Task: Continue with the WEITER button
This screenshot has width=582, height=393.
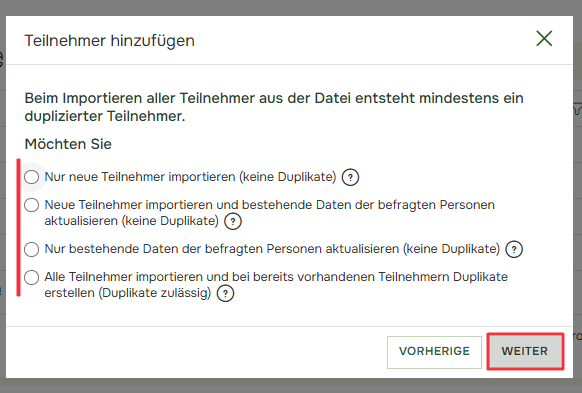Action: pos(525,351)
